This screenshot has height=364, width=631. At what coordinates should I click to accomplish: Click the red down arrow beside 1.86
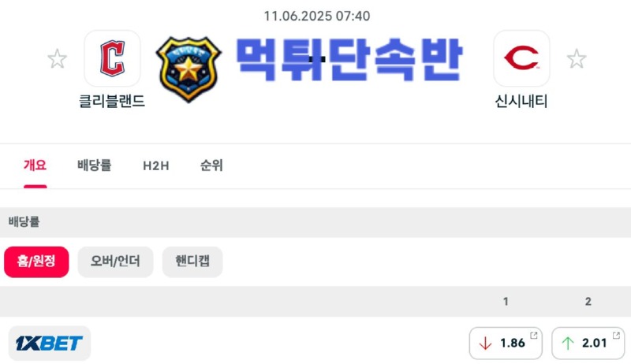pos(485,343)
